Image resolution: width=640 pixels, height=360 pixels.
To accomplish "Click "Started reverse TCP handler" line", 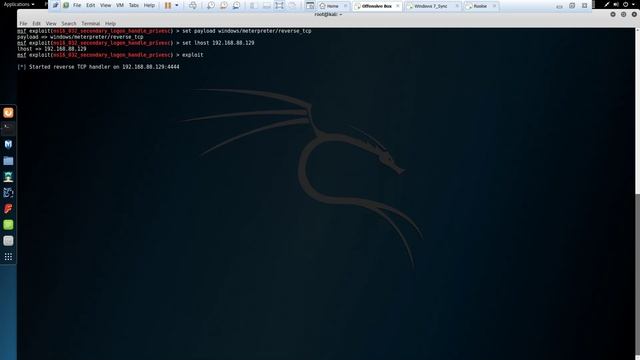I will 98,67.
